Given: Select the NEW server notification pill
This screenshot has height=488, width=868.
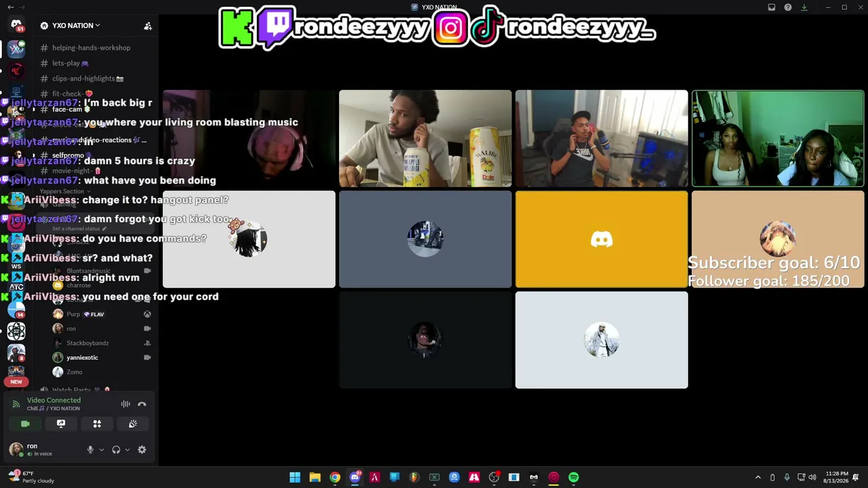Looking at the screenshot, I should (16, 382).
